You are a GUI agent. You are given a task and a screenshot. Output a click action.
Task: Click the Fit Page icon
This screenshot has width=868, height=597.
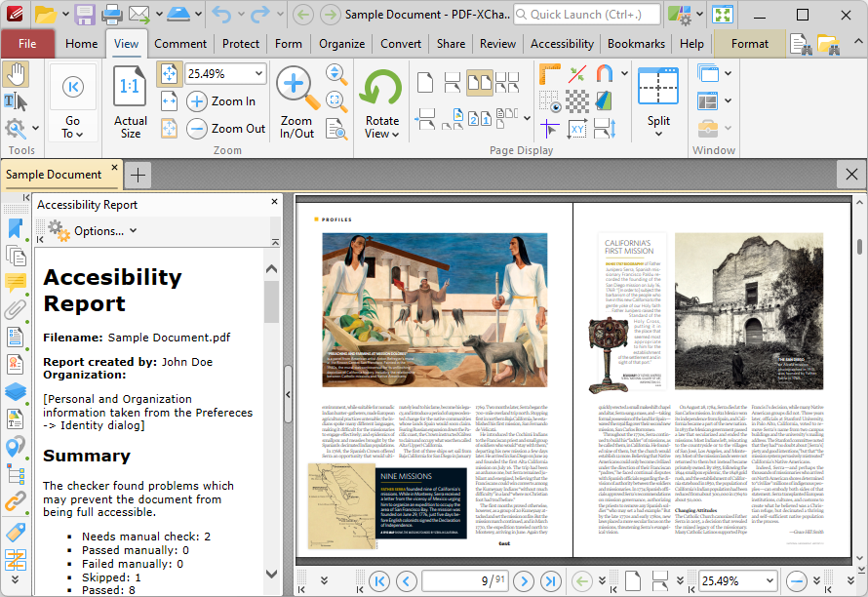pos(170,74)
